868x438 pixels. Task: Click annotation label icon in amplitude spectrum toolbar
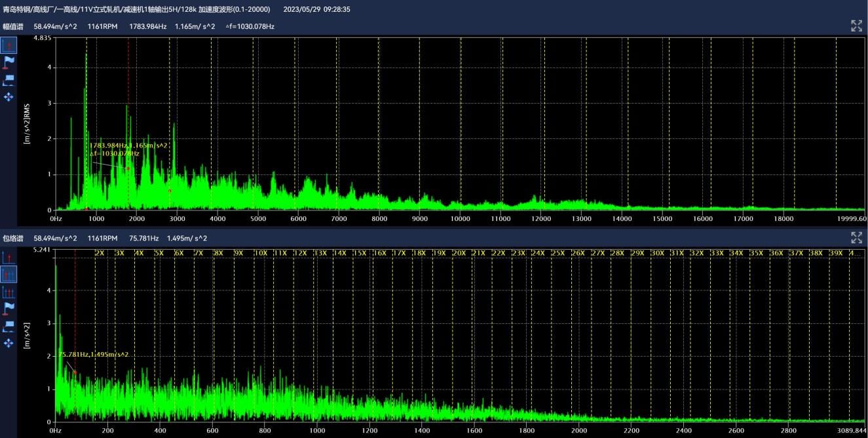(9, 80)
